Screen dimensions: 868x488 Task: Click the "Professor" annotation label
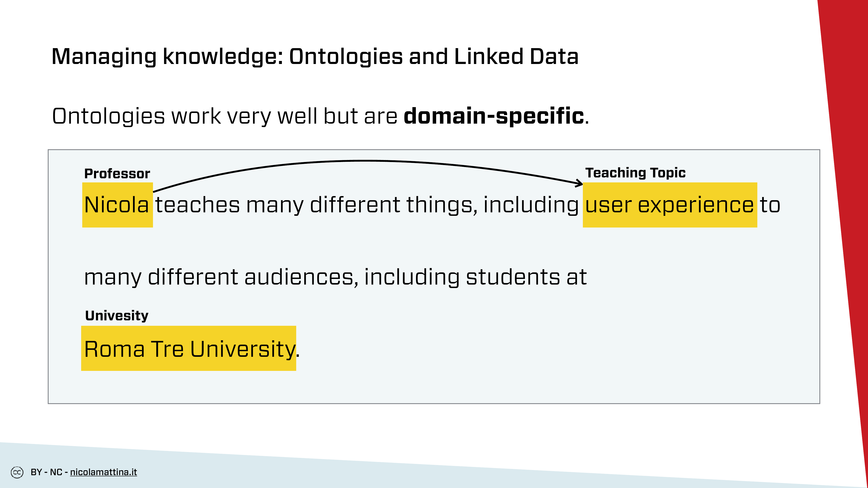tap(117, 174)
